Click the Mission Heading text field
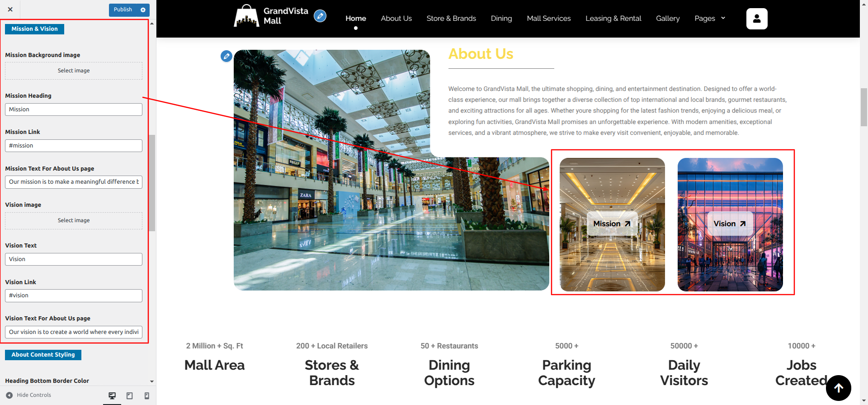The width and height of the screenshot is (868, 405). click(74, 110)
